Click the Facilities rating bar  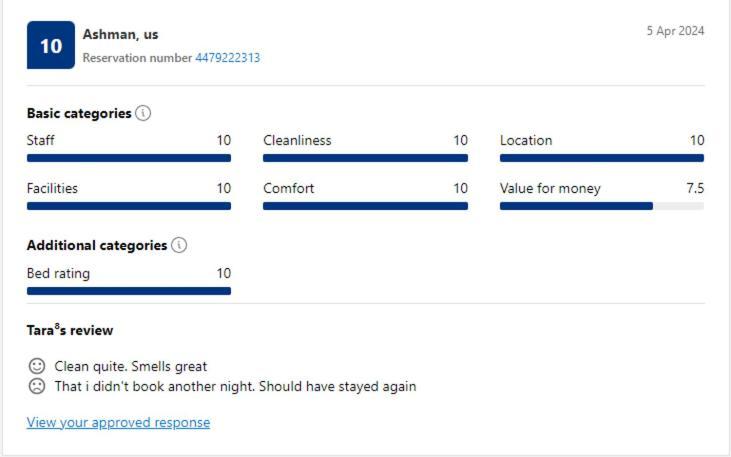pyautogui.click(x=129, y=206)
